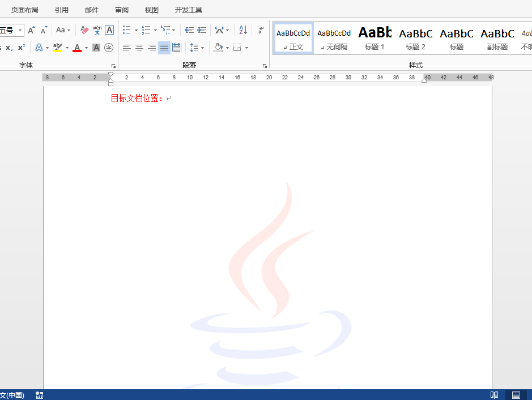The width and height of the screenshot is (532, 400).
Task: Place cursor in the 目标文档位置： text
Action: 137,99
